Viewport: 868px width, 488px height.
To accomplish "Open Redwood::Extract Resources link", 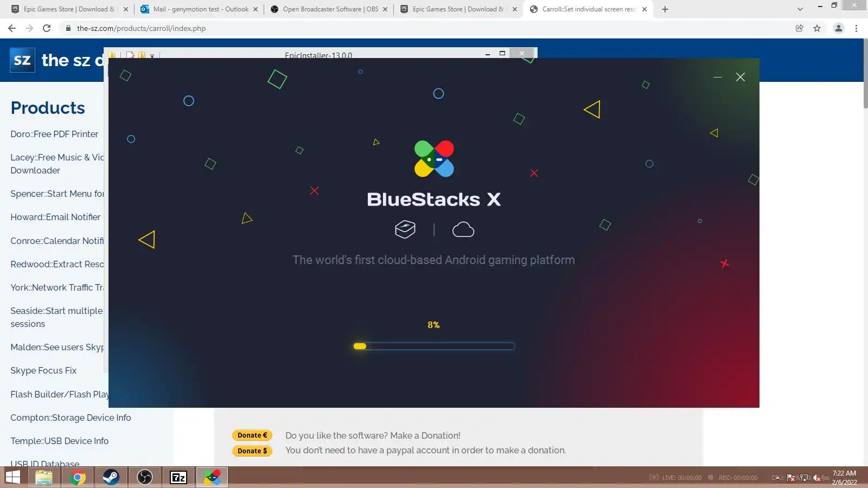I will (x=57, y=264).
